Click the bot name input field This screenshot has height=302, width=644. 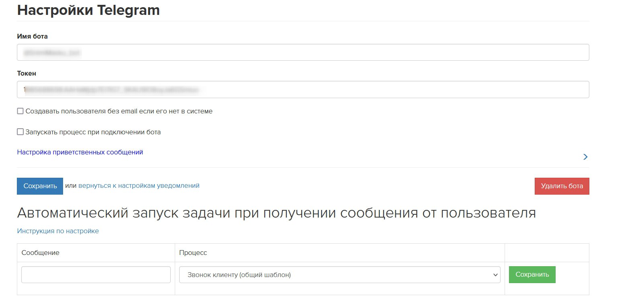click(x=303, y=52)
